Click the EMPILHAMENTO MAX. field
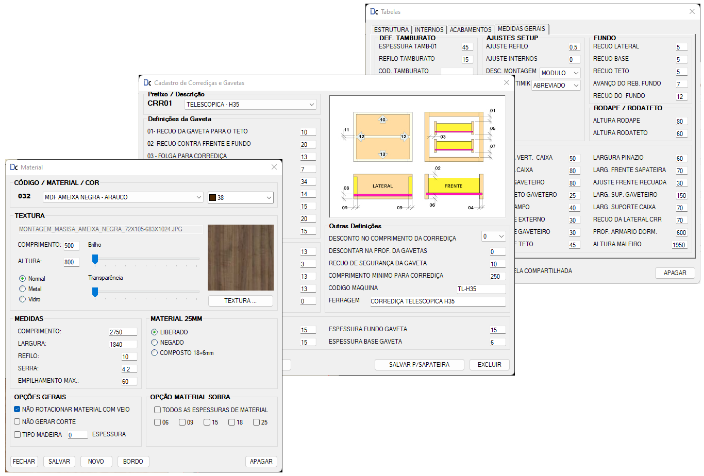This screenshot has width=704, height=476. pyautogui.click(x=128, y=382)
